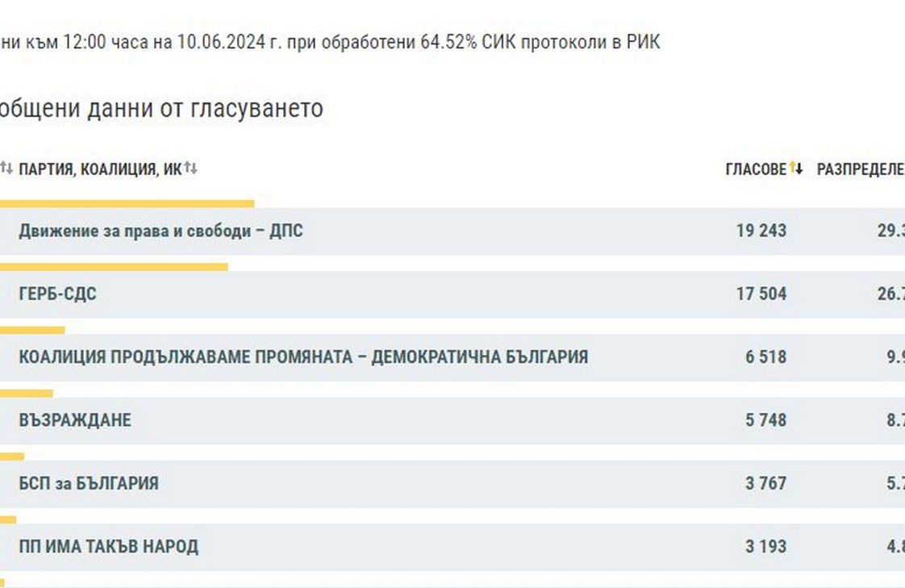The width and height of the screenshot is (905, 588).
Task: Sort by ГЛАСОВЕ column header text
Action: [x=755, y=169]
